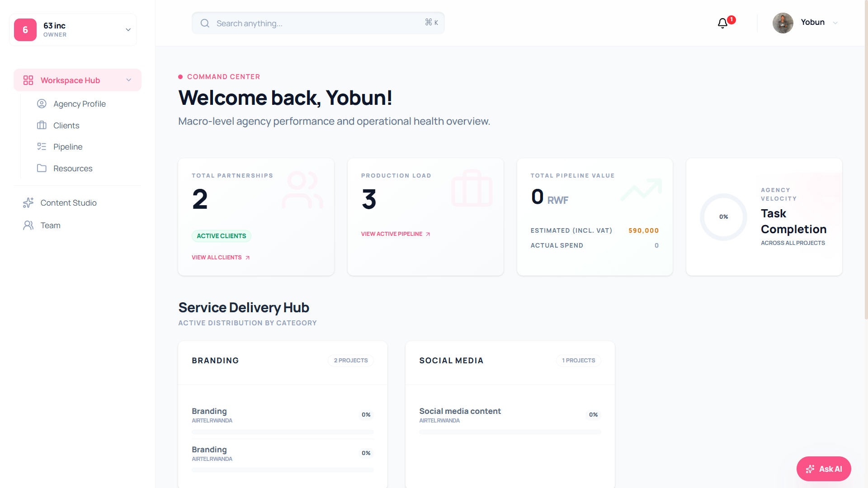Click the page vertical scrollbar
This screenshot has height=488, width=868.
tap(866, 160)
